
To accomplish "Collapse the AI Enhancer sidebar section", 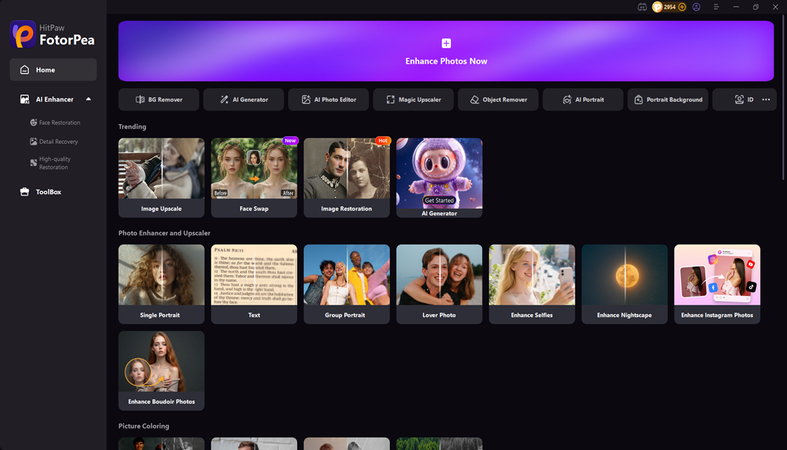I will 88,99.
